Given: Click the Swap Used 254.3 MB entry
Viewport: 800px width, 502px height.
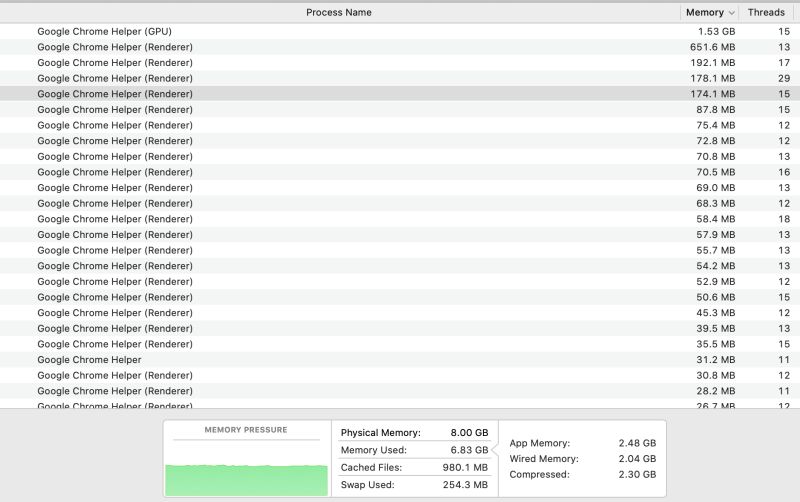Looking at the screenshot, I should [x=414, y=485].
